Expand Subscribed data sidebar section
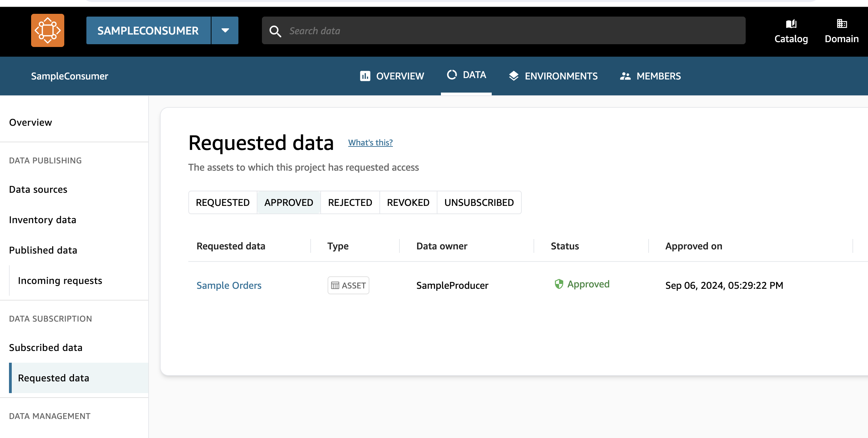868x438 pixels. [45, 347]
